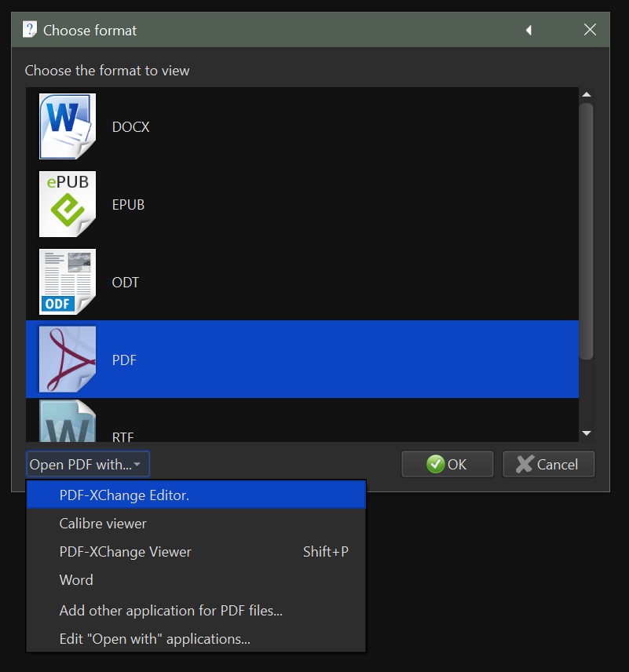Select the EPUB format label
This screenshot has height=672, width=629.
coord(128,204)
